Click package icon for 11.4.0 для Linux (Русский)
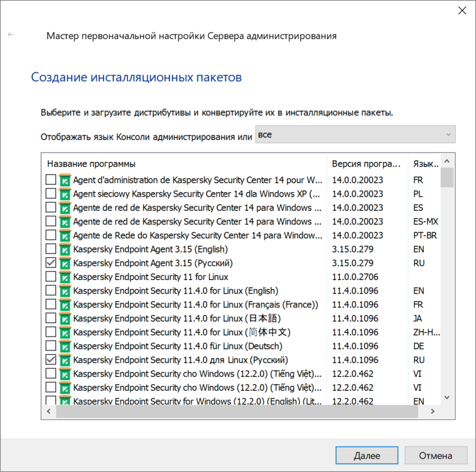 tap(65, 360)
